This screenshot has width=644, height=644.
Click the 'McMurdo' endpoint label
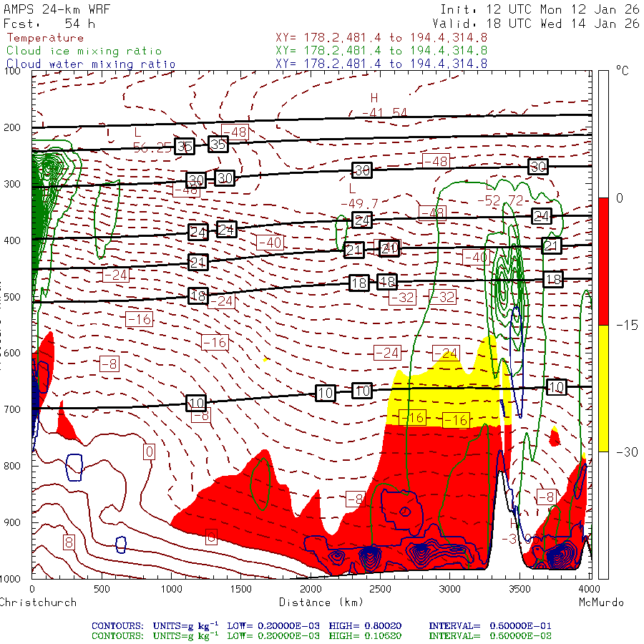click(601, 602)
